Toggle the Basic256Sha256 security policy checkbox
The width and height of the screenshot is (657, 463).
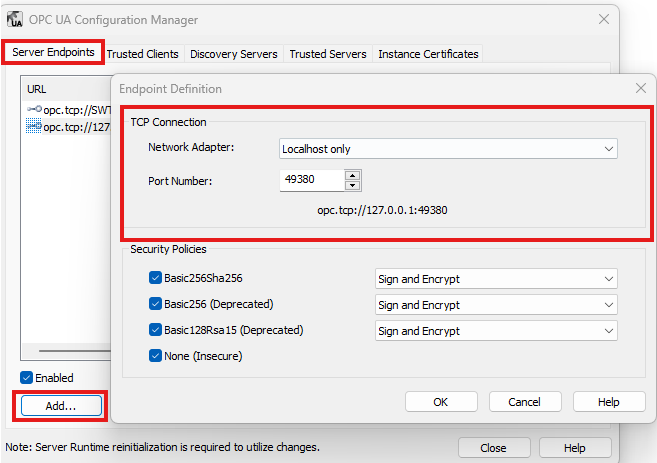(155, 278)
